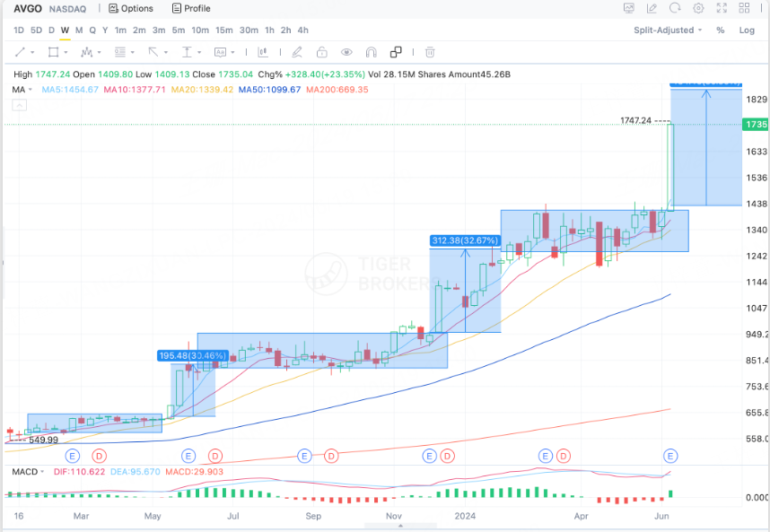Toggle the drawing lock padlock icon
770x532 pixels.
pos(321,52)
